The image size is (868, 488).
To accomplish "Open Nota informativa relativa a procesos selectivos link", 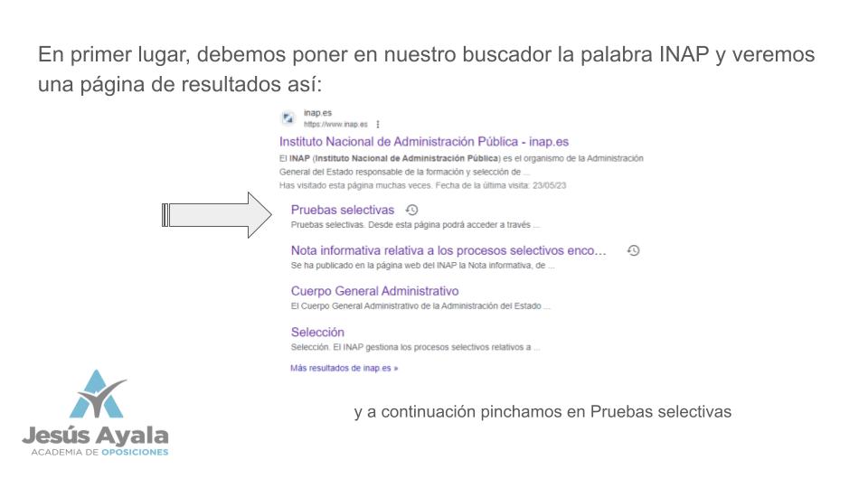I will (448, 250).
